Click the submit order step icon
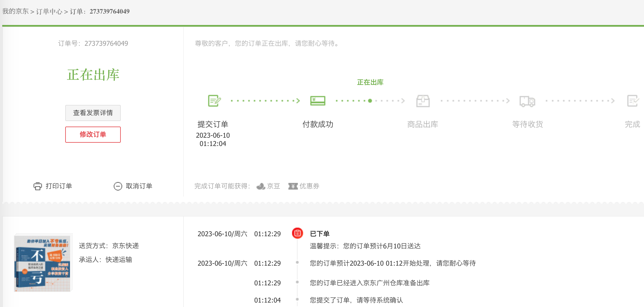This screenshot has height=307, width=644. click(214, 101)
